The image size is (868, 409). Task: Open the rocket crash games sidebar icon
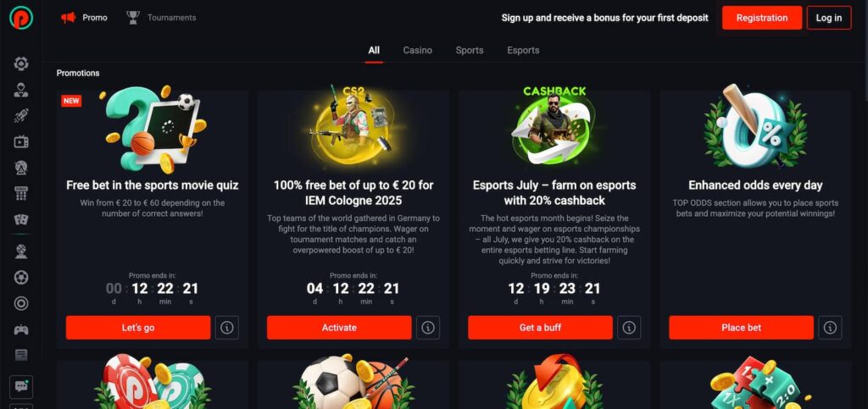[21, 116]
